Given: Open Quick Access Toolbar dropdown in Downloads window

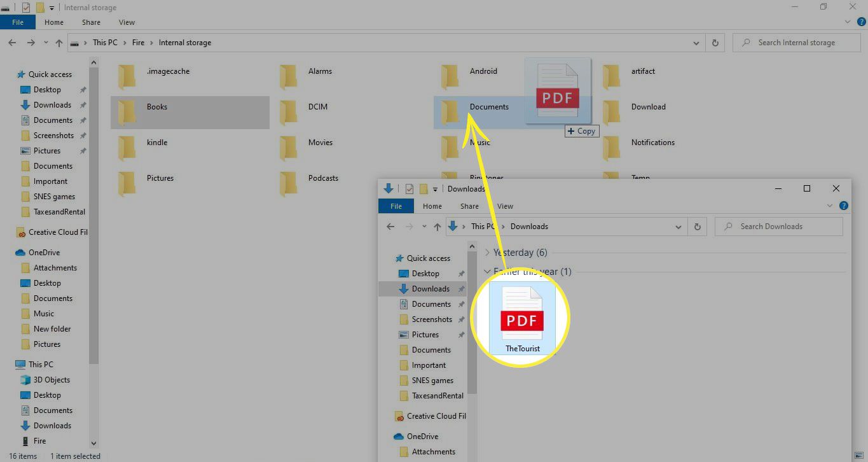Looking at the screenshot, I should pos(435,189).
